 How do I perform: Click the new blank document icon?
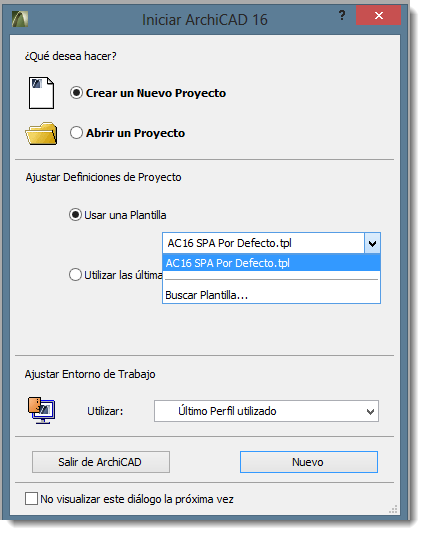pyautogui.click(x=41, y=93)
